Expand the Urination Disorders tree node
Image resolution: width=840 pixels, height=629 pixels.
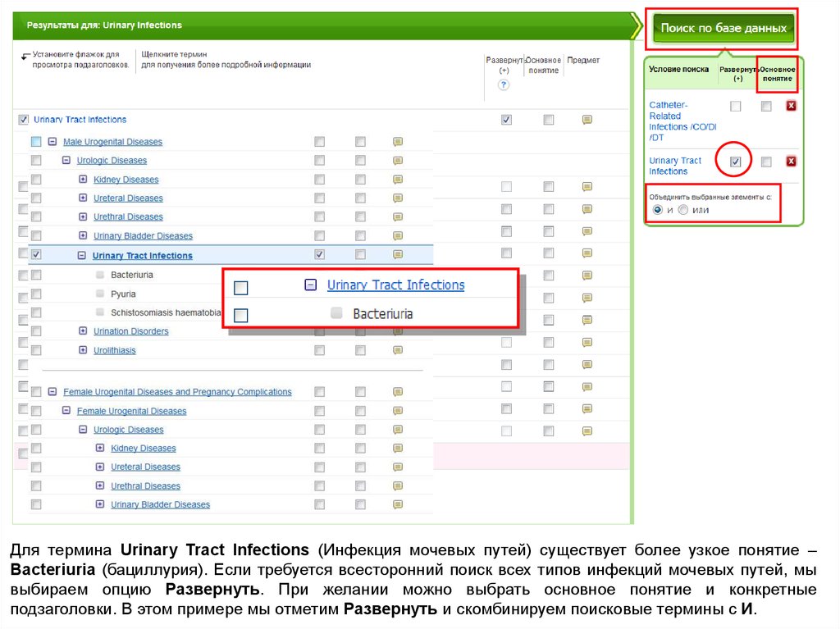[82, 331]
